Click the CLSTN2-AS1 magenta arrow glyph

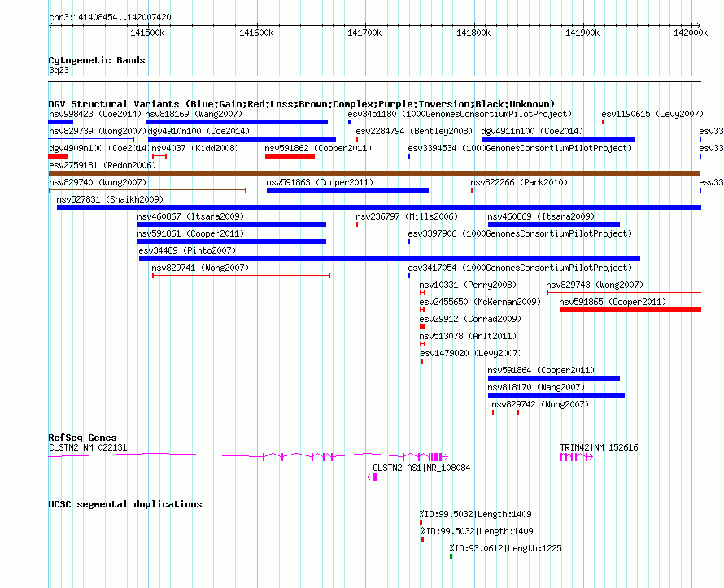(373, 477)
